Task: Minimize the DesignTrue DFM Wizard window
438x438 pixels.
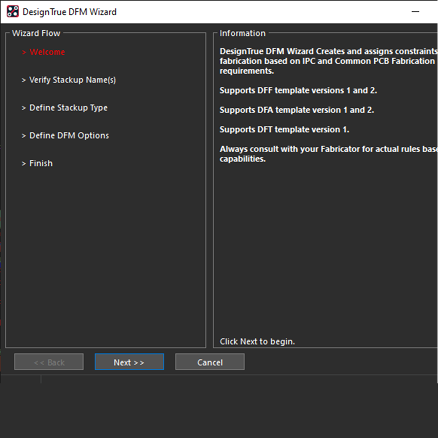Action: coord(415,12)
